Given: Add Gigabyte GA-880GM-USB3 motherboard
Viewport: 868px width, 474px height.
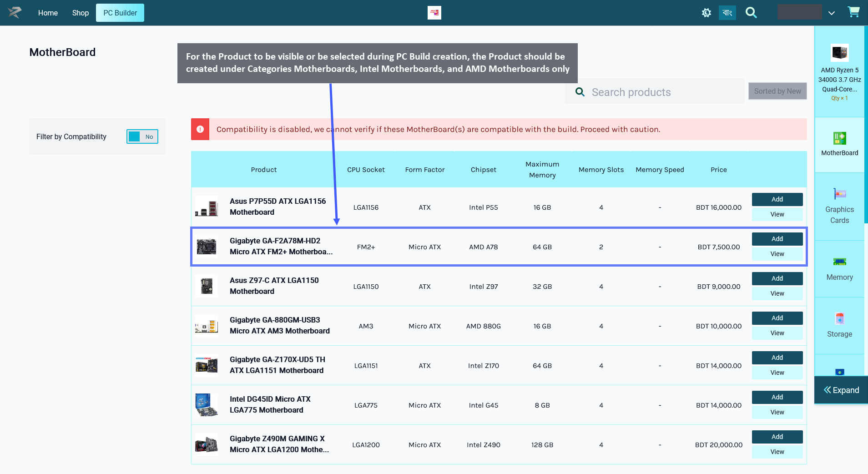Looking at the screenshot, I should 777,318.
